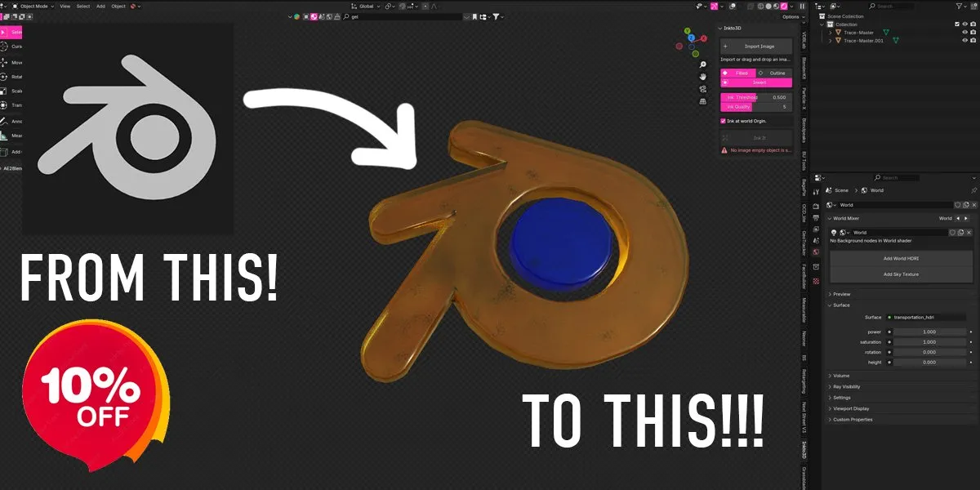Open the Inkto3D sidebar tab
The width and height of the screenshot is (980, 490).
804,449
